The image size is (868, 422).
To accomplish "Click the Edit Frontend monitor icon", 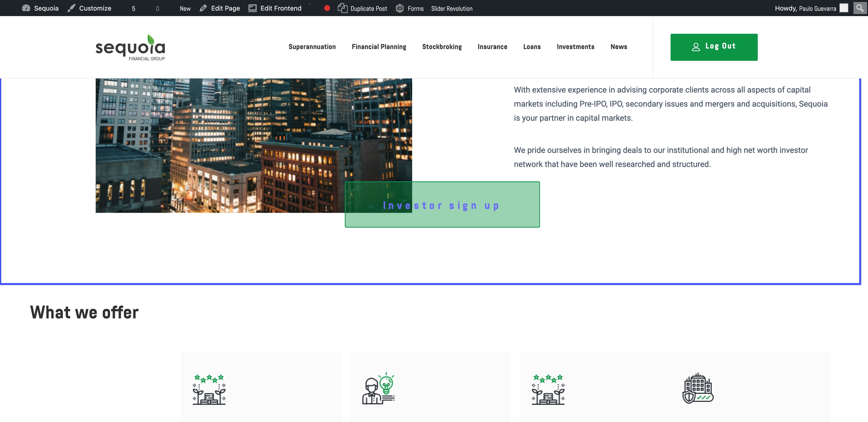I will (252, 8).
